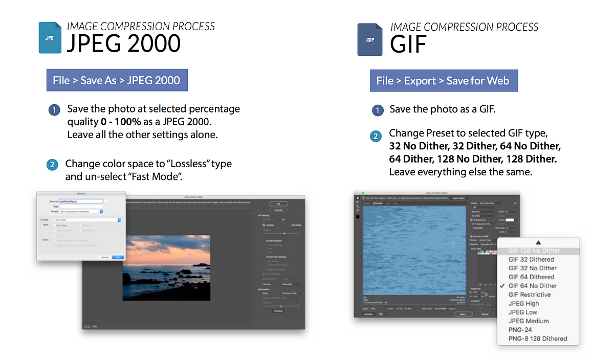
Task: Click Preview button in JPEG 2000 dialog
Action: coord(278,311)
